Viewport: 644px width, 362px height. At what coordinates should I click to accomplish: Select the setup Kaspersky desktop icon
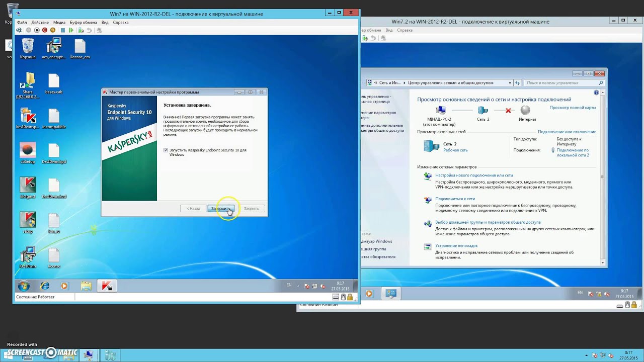(28, 223)
